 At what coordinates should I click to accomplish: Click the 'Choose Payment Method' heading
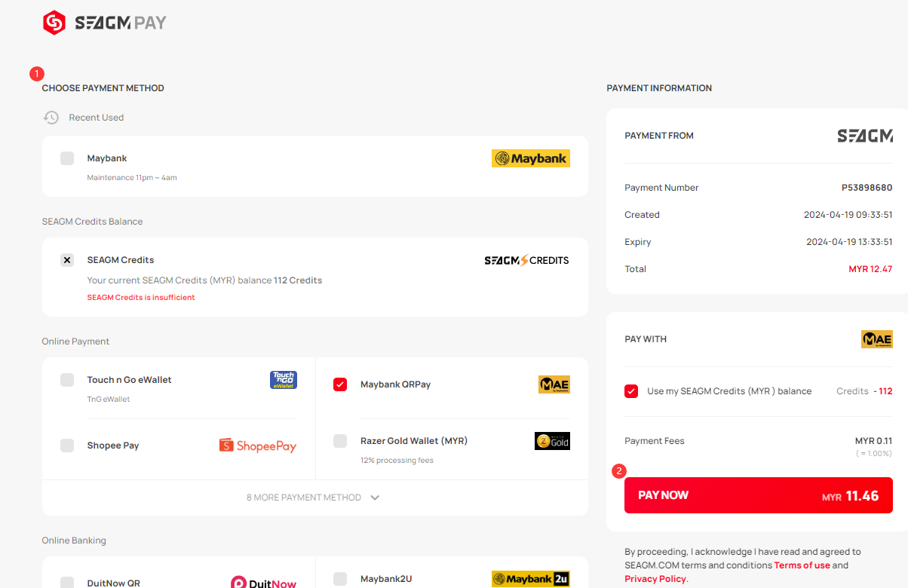(x=103, y=88)
